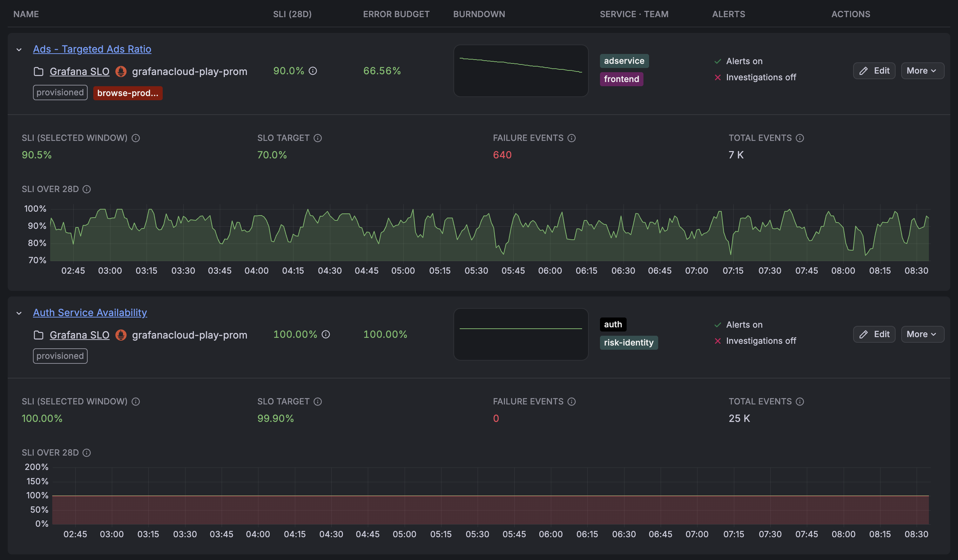This screenshot has height=560, width=958.
Task: Click info icon next to Auth Failure Events
Action: 572,402
